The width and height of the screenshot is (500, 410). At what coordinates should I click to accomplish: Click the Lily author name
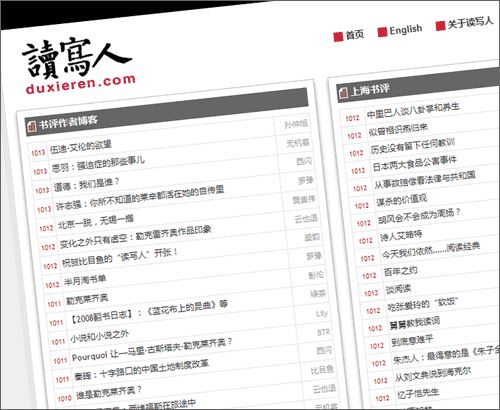click(x=321, y=313)
